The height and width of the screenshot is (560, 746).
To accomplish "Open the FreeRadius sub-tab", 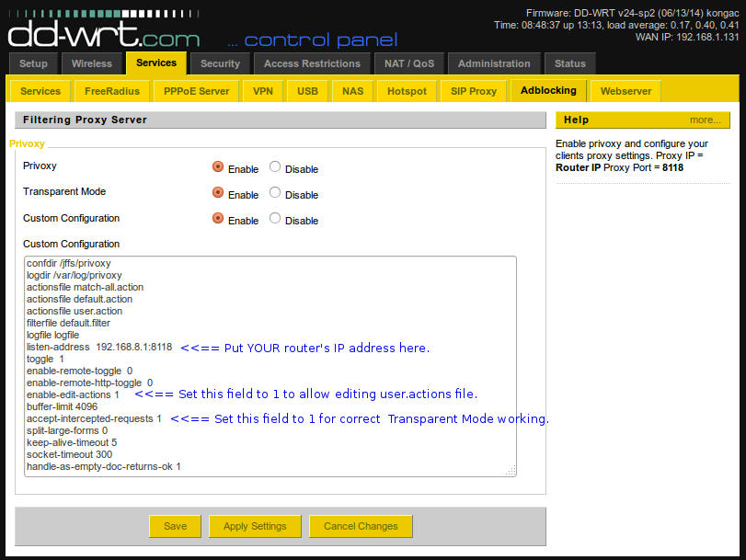I will [112, 91].
